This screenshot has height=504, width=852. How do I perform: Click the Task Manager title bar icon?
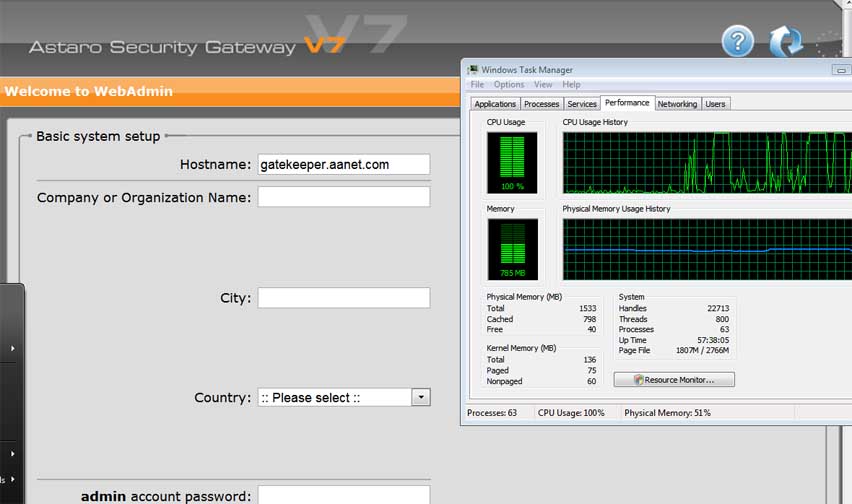click(x=473, y=70)
